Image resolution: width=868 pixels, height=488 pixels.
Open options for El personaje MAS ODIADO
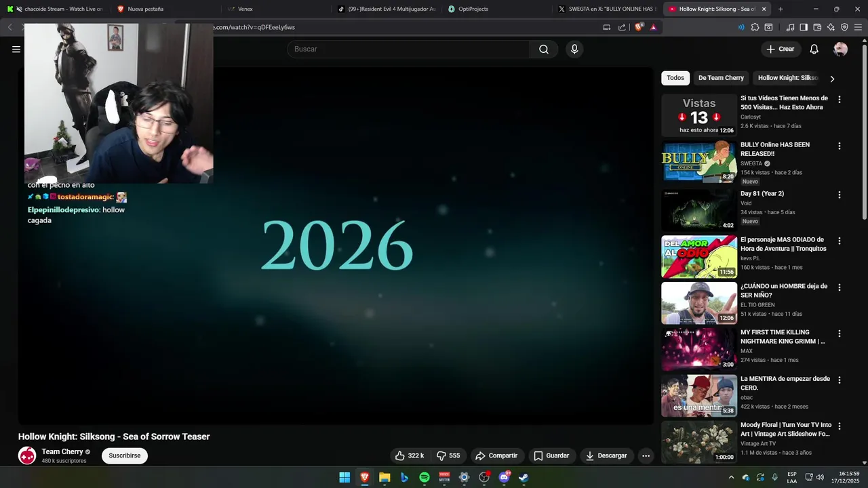coord(840,241)
